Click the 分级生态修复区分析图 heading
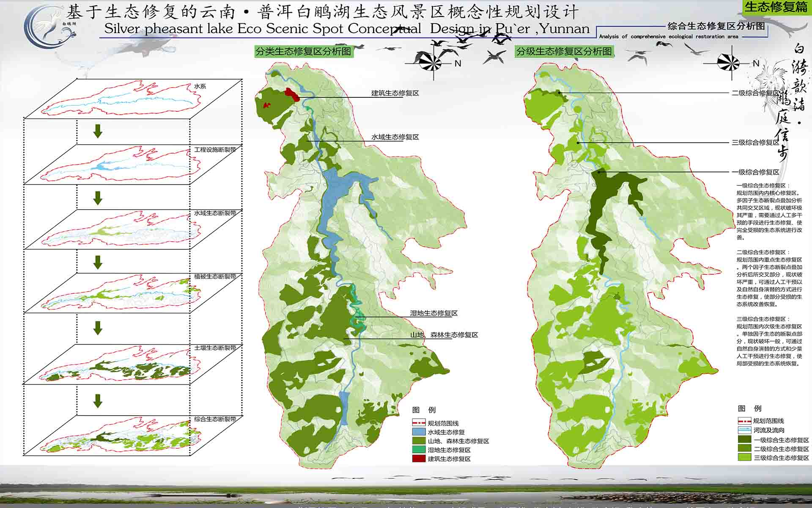This screenshot has height=508, width=812. point(564,52)
